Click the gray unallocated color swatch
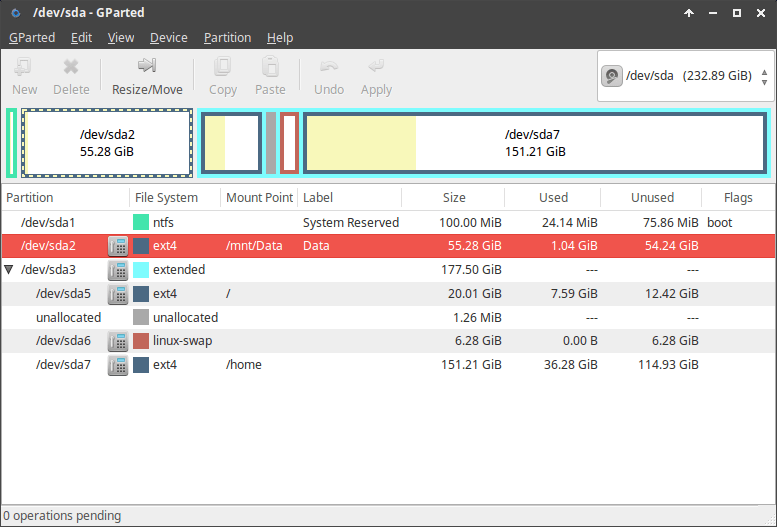The height and width of the screenshot is (527, 777). [x=141, y=317]
